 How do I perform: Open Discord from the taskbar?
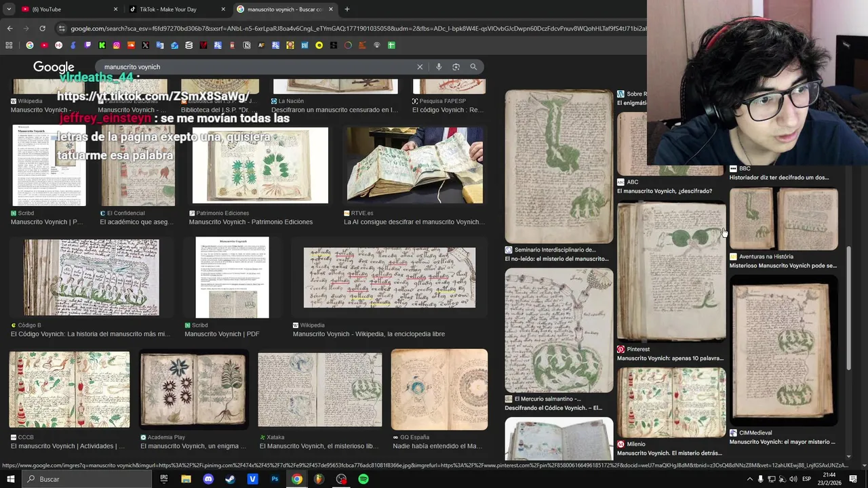coord(208,479)
